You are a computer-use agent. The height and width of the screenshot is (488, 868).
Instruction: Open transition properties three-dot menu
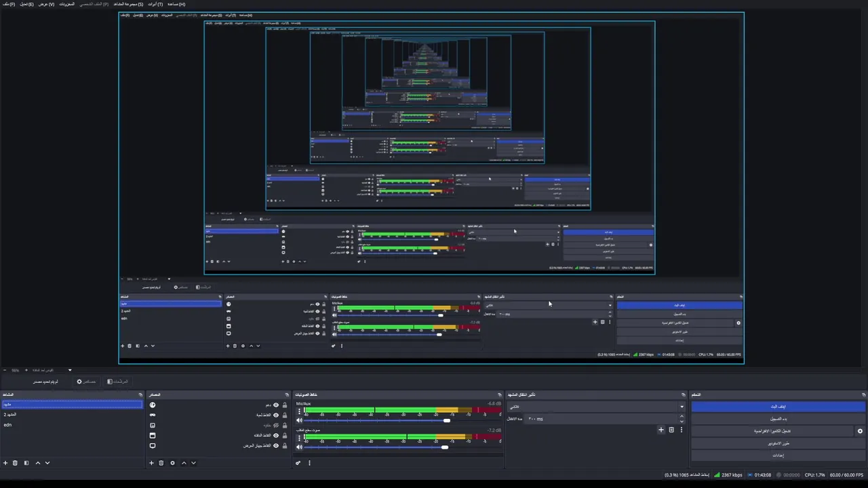pos(681,430)
